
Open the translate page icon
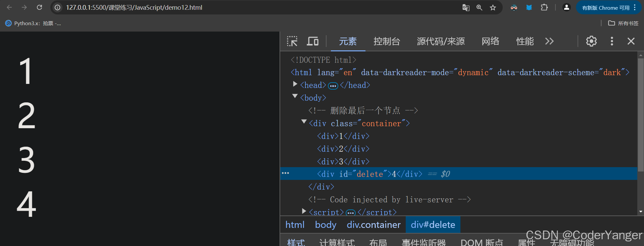click(x=466, y=7)
